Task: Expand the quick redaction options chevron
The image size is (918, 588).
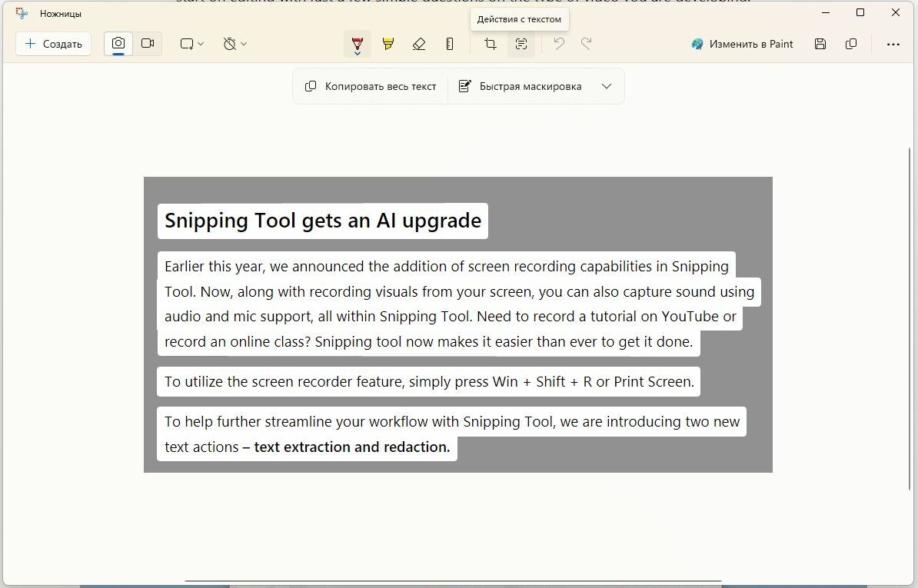Action: pos(607,87)
